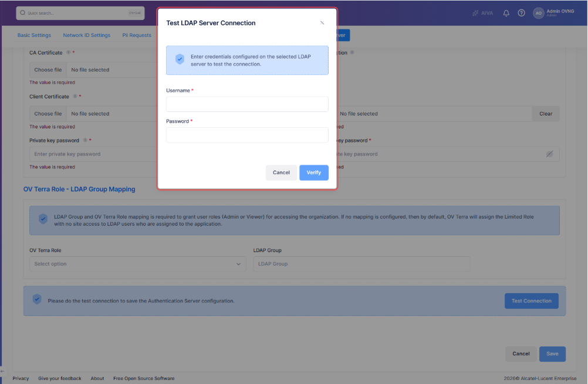Toggle password visibility eye icon
This screenshot has height=384, width=588.
(x=549, y=154)
